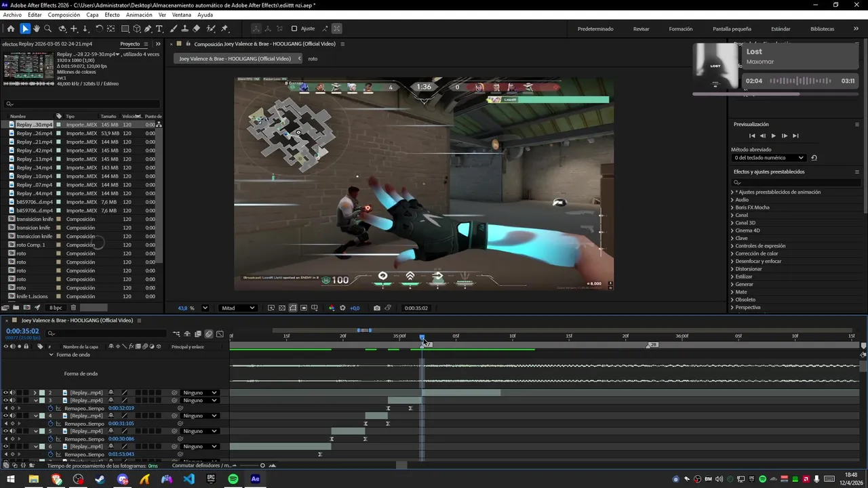This screenshot has width=868, height=488.
Task: Click the first frame button in Previsualización
Action: (751, 136)
